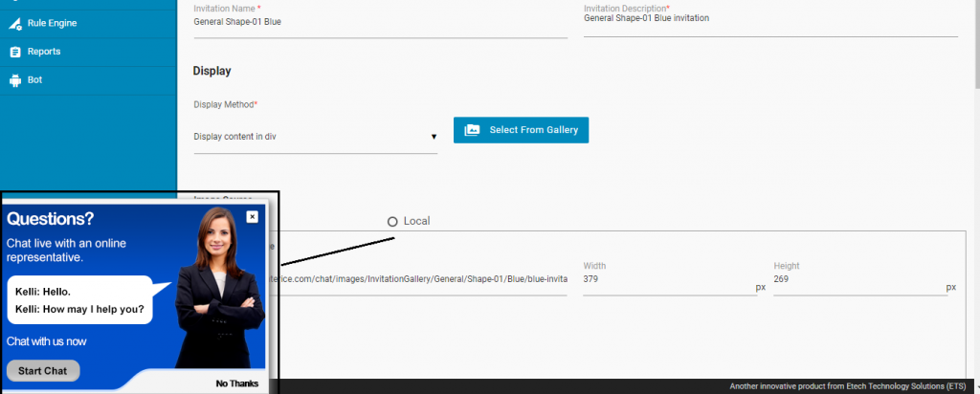Click the gallery image icon on blue button
980x394 pixels.
pos(472,130)
